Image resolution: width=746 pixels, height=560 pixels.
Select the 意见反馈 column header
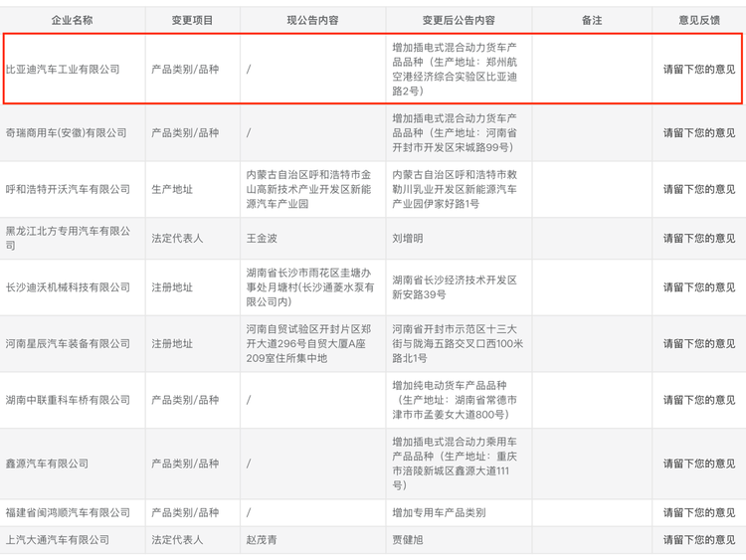pyautogui.click(x=699, y=20)
